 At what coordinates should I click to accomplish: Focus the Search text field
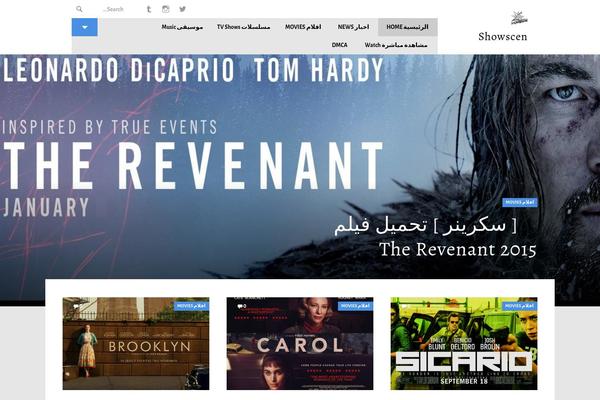coord(113,9)
